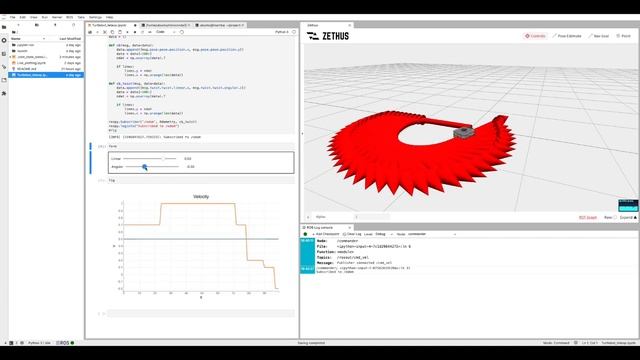
Task: Click the upload files icon in file browser
Action: 55,25
